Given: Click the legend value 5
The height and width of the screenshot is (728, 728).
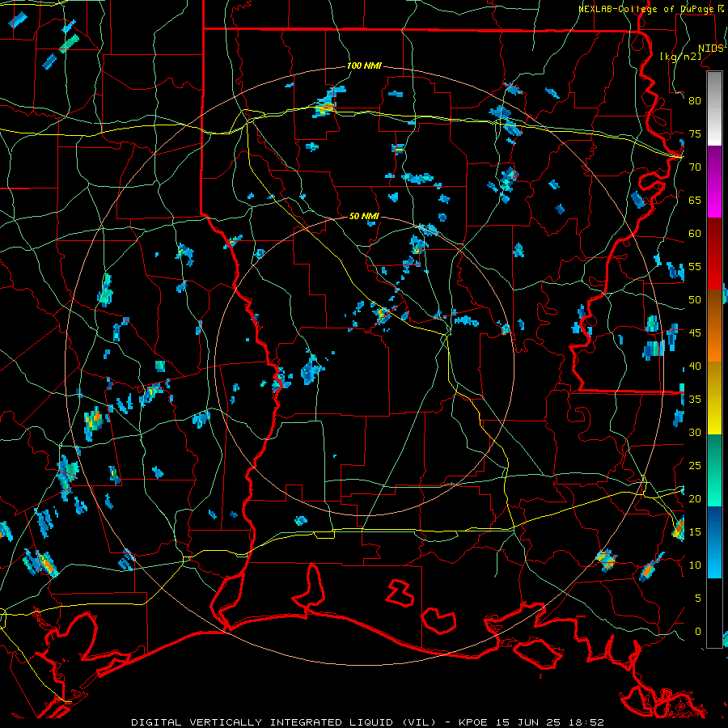Looking at the screenshot, I should [x=698, y=598].
